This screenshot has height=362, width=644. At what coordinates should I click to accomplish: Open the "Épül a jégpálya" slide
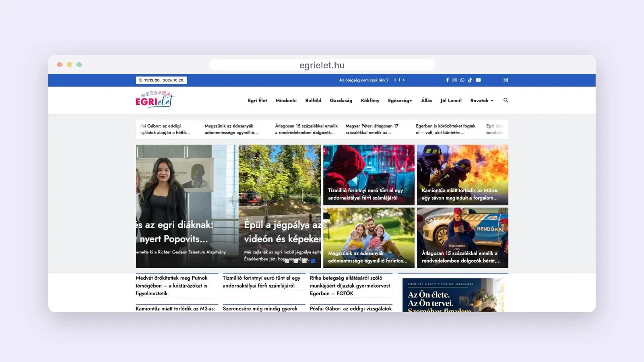(280, 206)
